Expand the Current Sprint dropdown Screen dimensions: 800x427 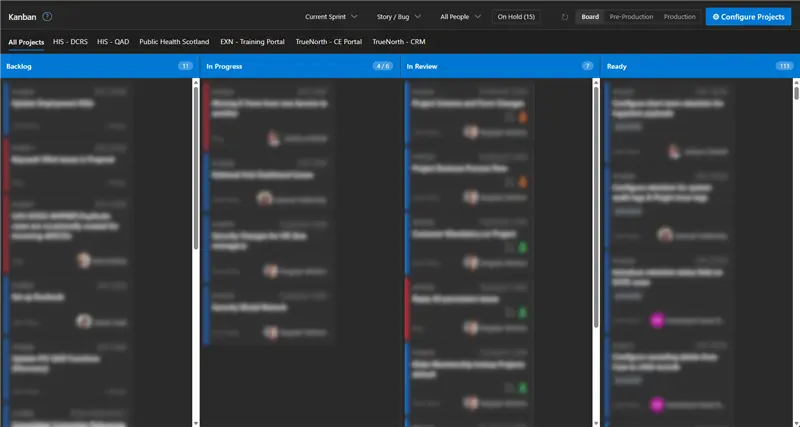click(x=331, y=17)
